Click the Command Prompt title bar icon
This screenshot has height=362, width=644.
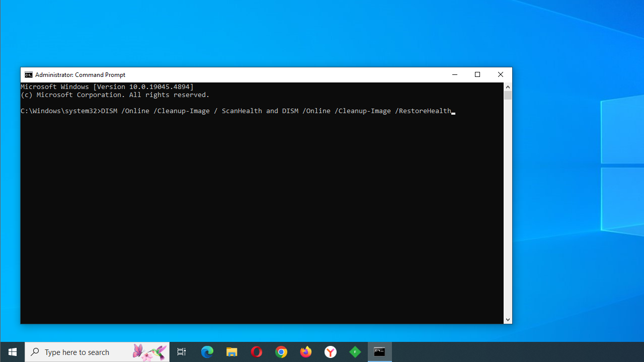(29, 75)
